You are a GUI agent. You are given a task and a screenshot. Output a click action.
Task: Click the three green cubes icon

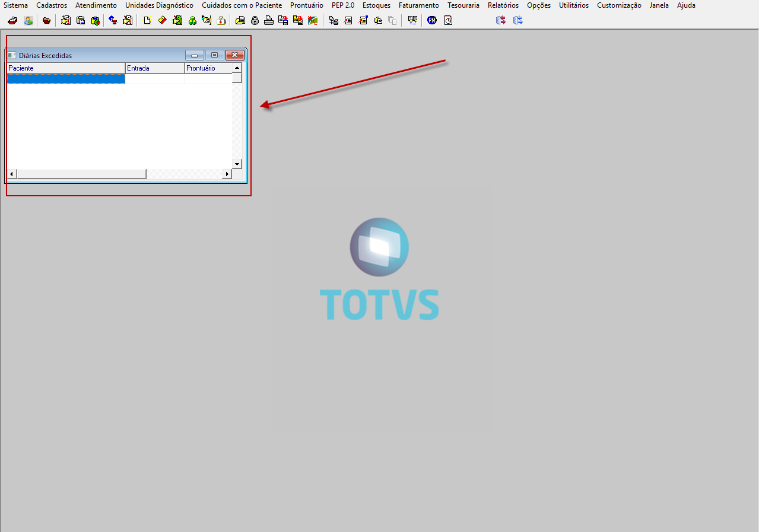coord(192,20)
